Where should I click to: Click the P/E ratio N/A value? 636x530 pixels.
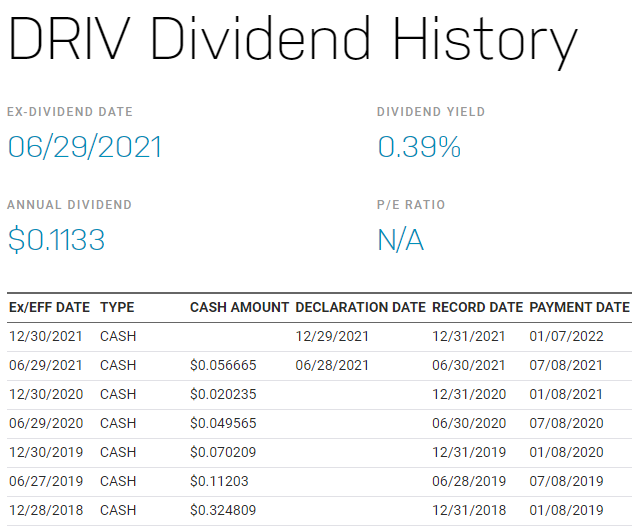click(401, 240)
